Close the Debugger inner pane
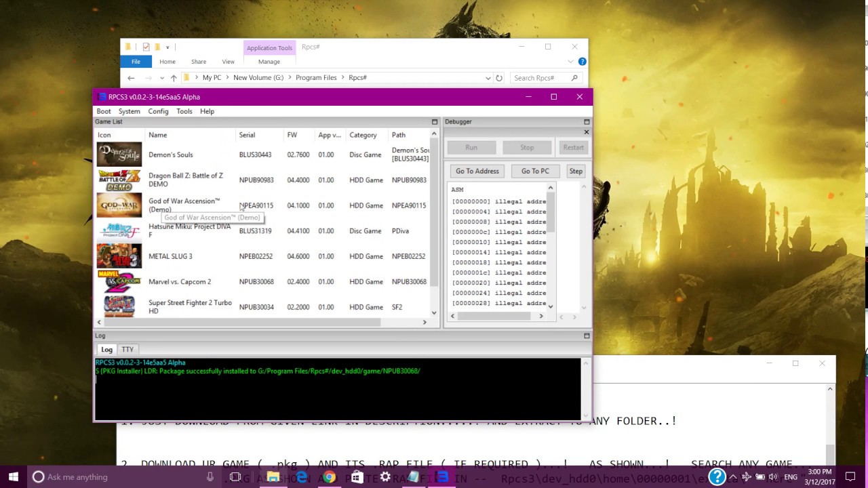The height and width of the screenshot is (488, 868). click(587, 132)
